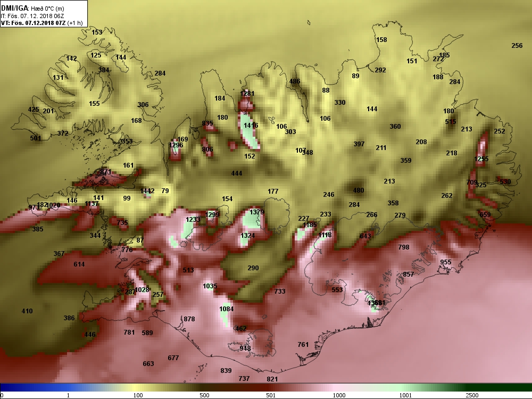This screenshot has width=532, height=399.
Task: Click the map value 153
Action: tap(97, 32)
